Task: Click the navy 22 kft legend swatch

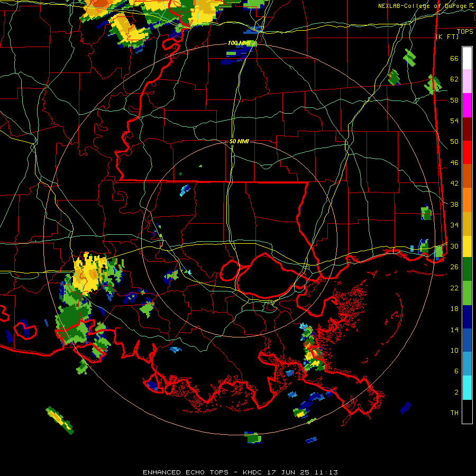Action: click(x=467, y=317)
